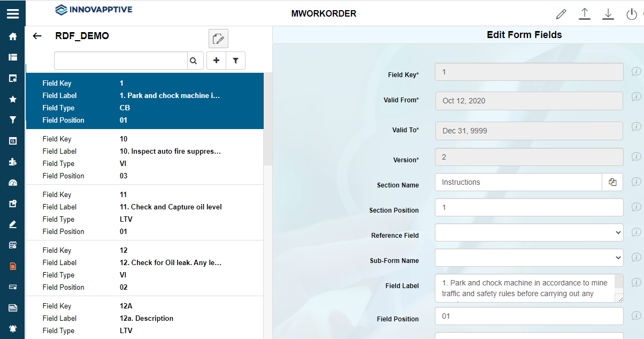
Task: Select the Home icon in the sidebar
Action: pyautogui.click(x=13, y=36)
